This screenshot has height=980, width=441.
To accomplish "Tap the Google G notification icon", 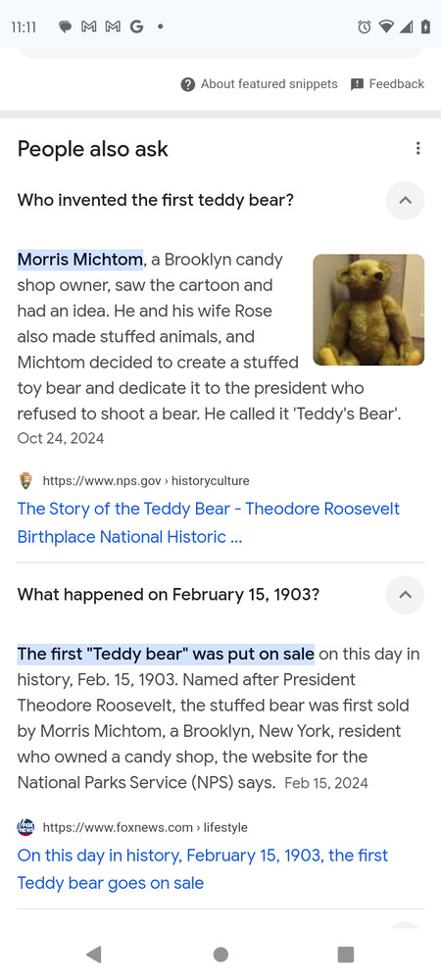I will [x=136, y=26].
